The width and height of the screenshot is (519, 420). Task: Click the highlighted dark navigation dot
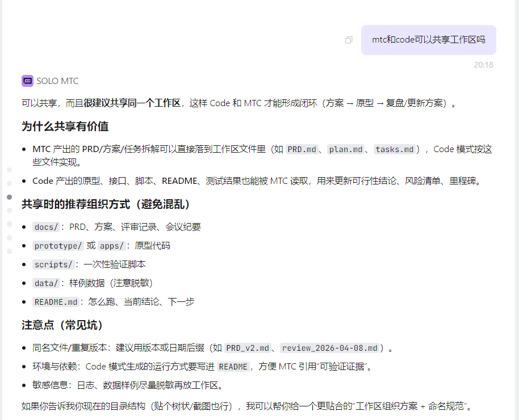click(9, 197)
